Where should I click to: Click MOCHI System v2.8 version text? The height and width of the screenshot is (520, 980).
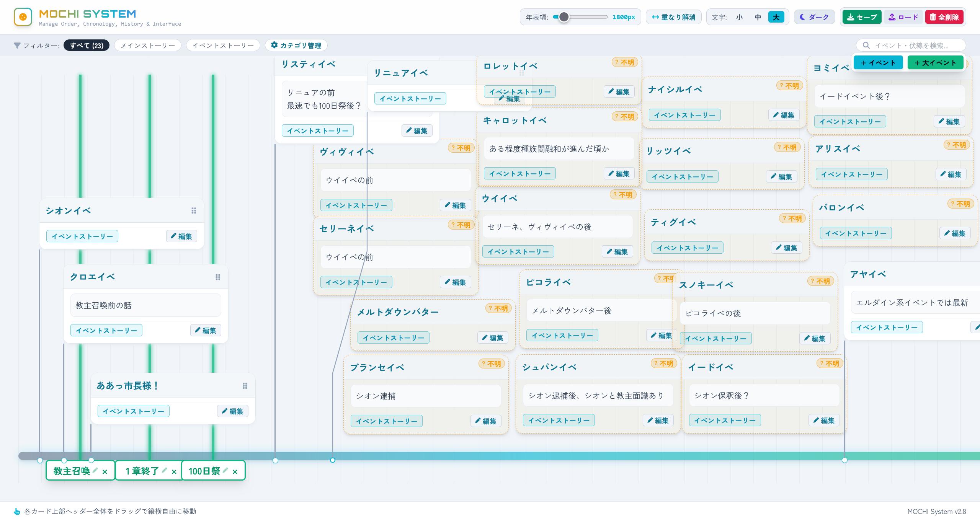pos(936,511)
